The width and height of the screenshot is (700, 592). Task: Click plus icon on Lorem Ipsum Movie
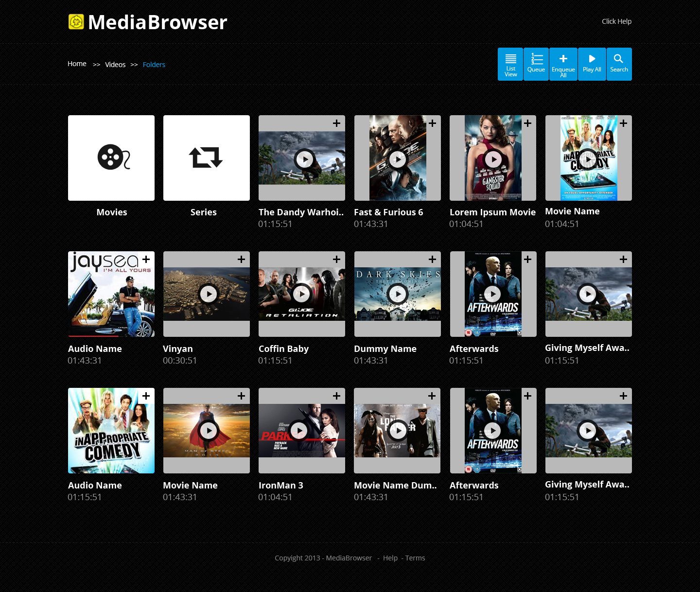[527, 123]
